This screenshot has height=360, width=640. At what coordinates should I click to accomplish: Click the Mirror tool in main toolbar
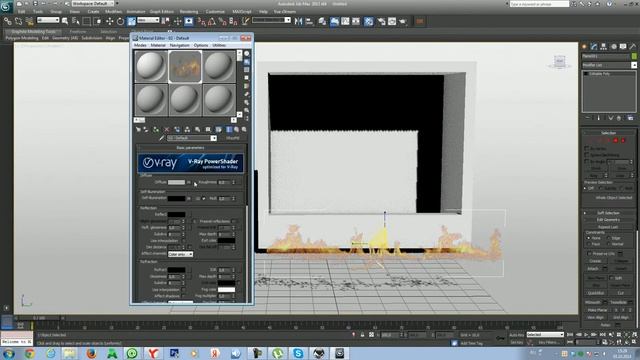299,21
